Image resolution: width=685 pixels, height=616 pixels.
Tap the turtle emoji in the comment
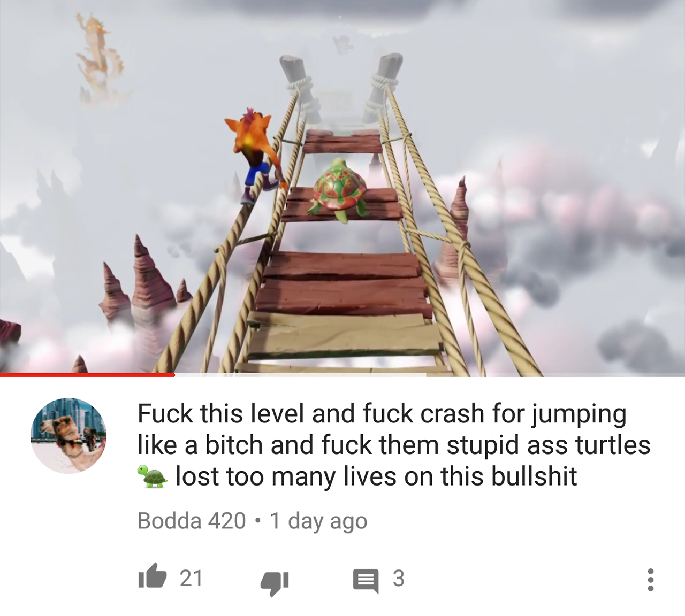point(153,476)
